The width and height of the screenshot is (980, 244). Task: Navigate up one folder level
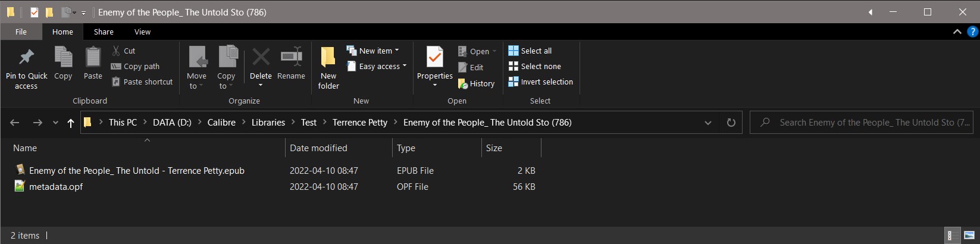click(x=71, y=123)
